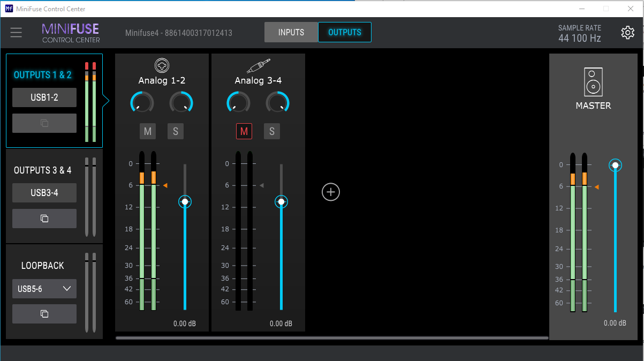Click the MiniFuse Control Center logo

point(71,33)
